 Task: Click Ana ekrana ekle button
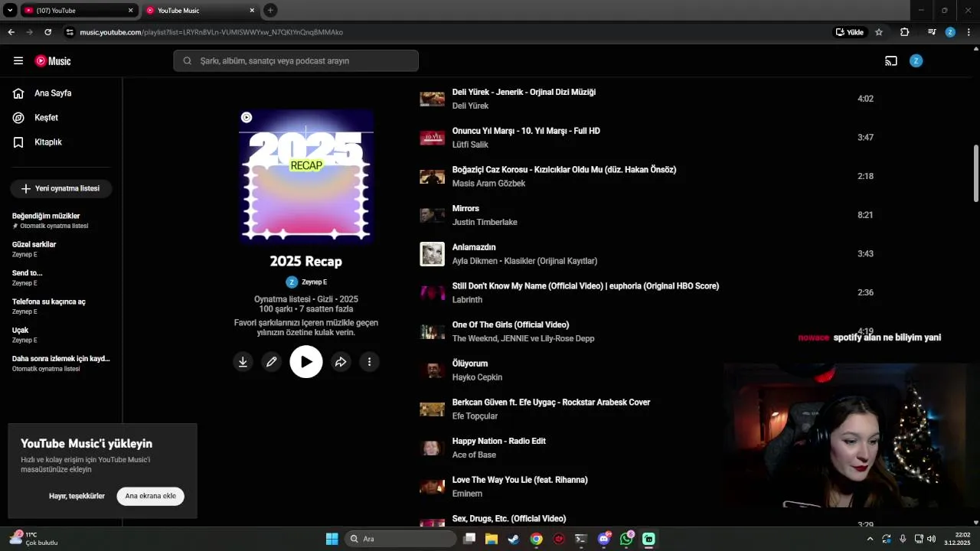click(151, 496)
